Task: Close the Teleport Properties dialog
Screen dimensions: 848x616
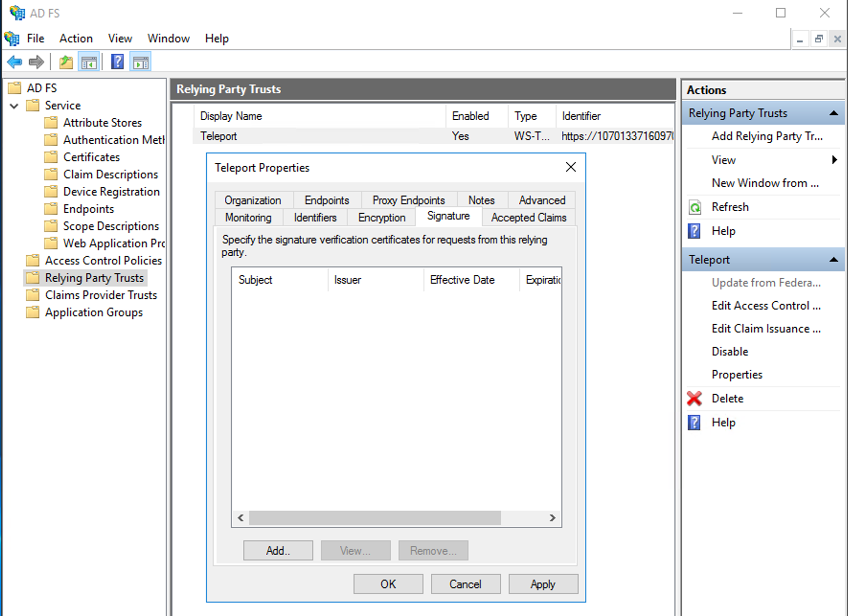Action: (x=571, y=167)
